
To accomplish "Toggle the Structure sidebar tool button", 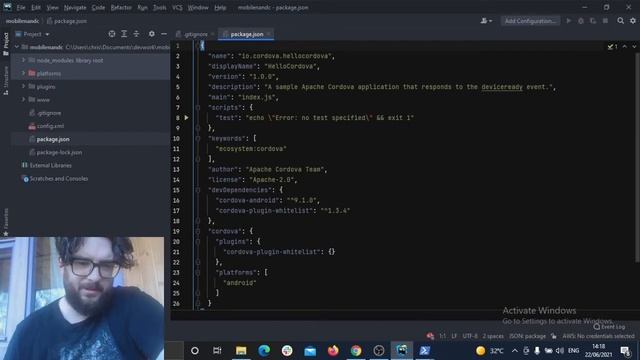I will pos(6,80).
